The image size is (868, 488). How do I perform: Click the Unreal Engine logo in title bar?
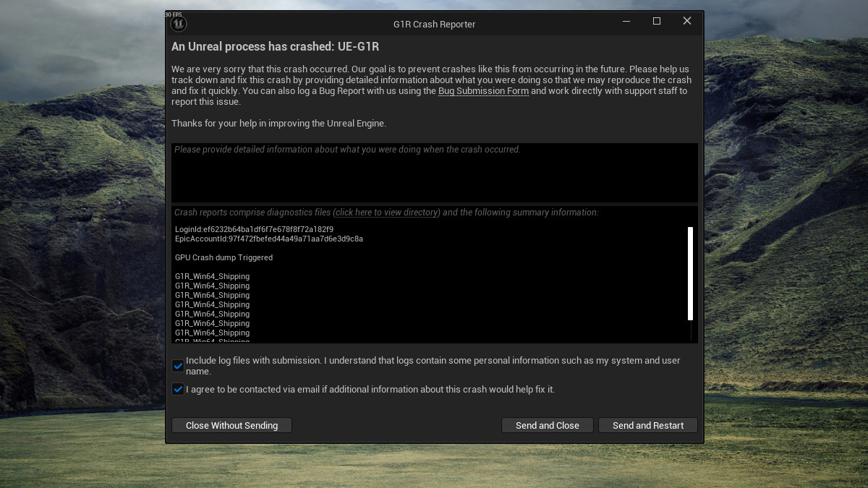[178, 24]
